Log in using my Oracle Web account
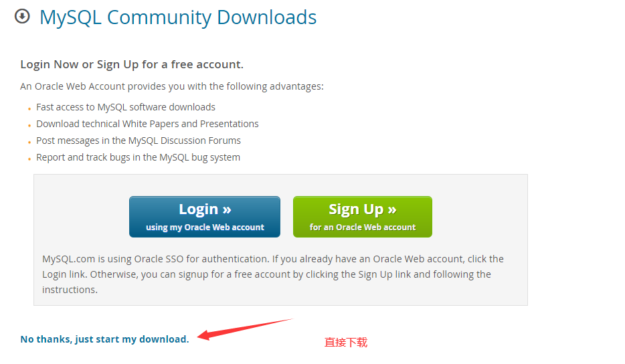 [x=205, y=217]
